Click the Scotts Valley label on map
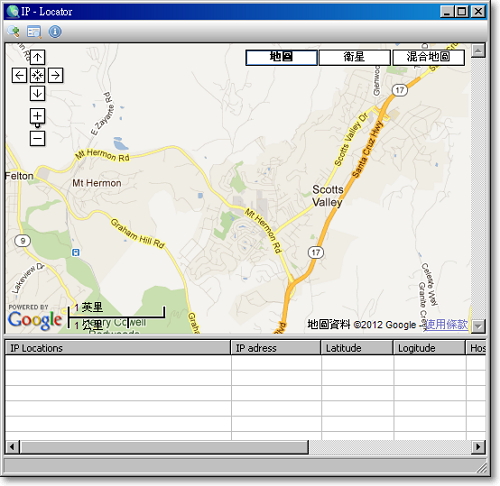Screen dimensions: 500x486 pyautogui.click(x=328, y=196)
